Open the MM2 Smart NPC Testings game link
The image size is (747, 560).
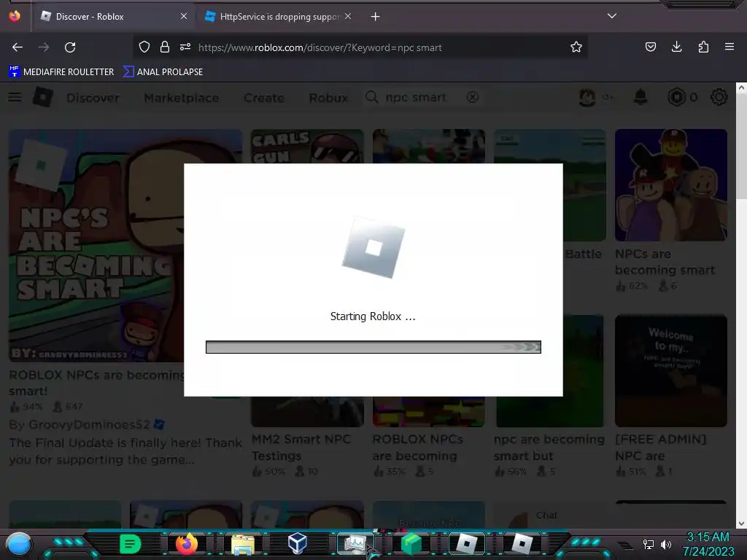[301, 447]
